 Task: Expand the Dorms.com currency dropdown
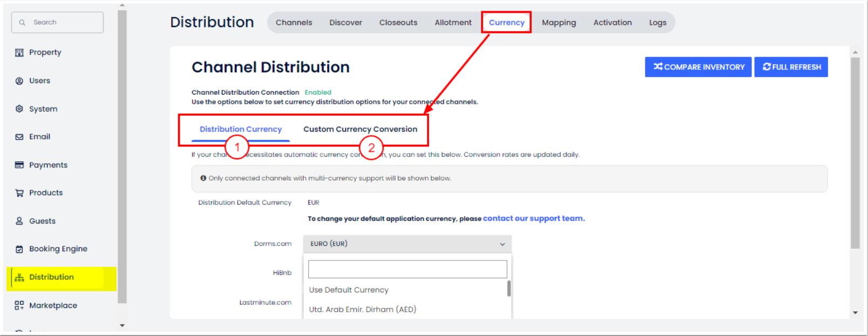407,244
